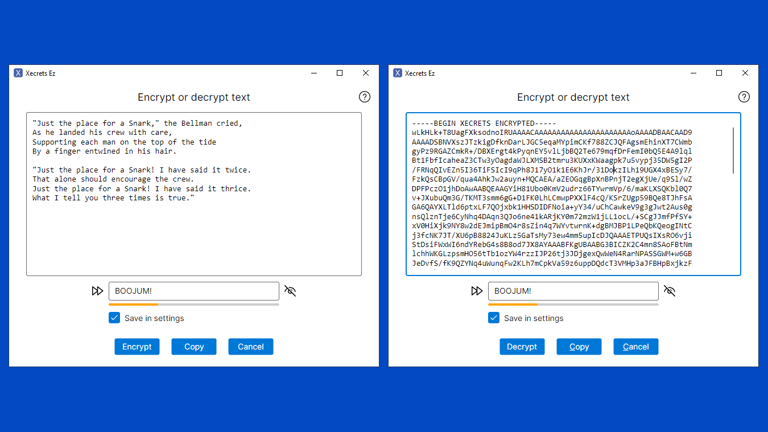This screenshot has width=768, height=432.
Task: Click Xecrets Ez app icon in encrypted-text window
Action: tap(397, 73)
